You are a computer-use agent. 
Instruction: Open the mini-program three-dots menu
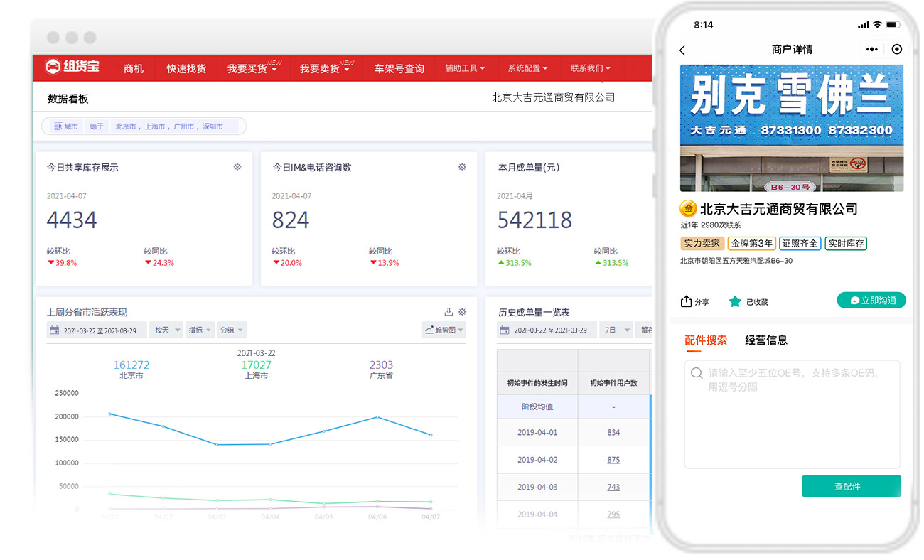871,49
